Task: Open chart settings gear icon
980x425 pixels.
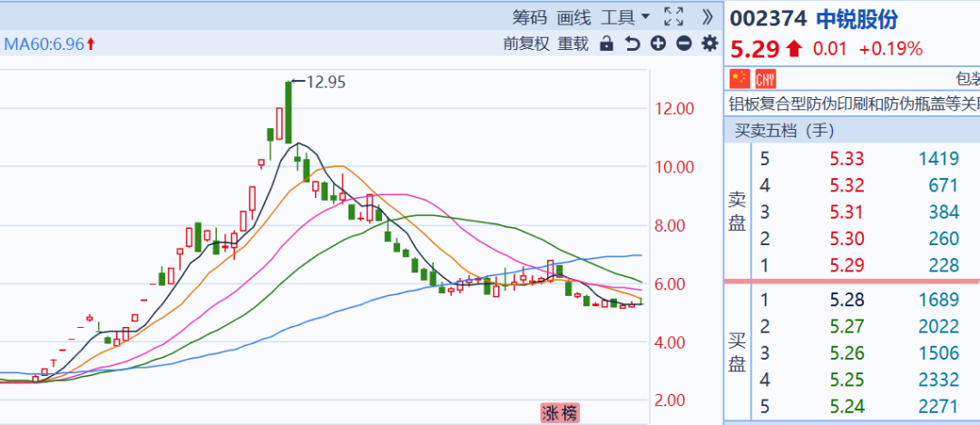Action: pyautogui.click(x=710, y=44)
